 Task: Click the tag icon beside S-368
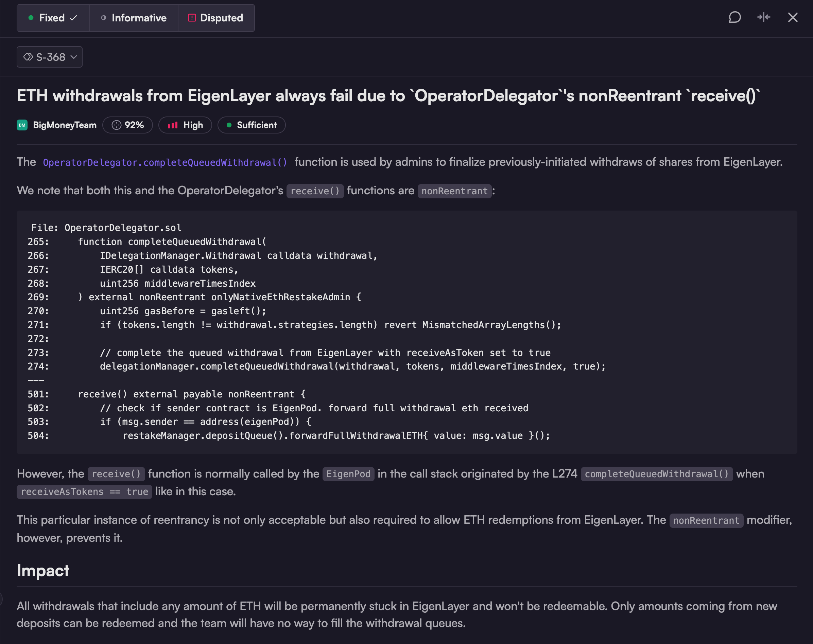28,57
